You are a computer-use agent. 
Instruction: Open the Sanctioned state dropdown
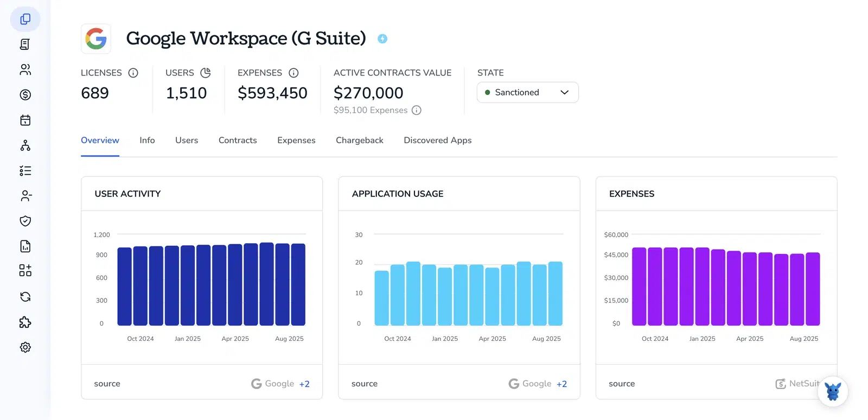click(x=527, y=92)
